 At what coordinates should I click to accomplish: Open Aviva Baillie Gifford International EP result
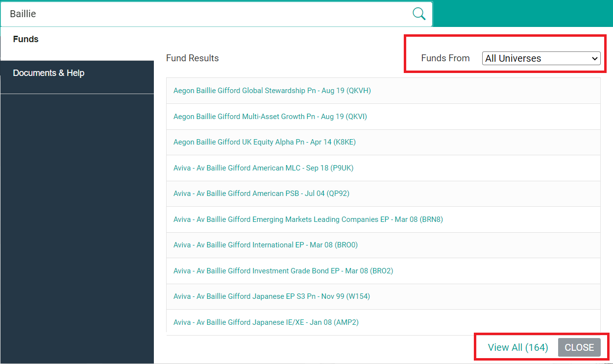(x=266, y=245)
